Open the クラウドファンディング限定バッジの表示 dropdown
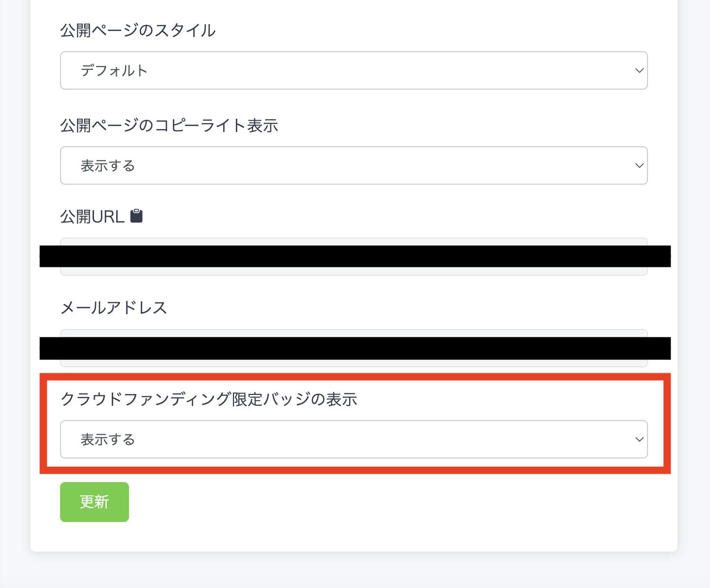 (354, 439)
